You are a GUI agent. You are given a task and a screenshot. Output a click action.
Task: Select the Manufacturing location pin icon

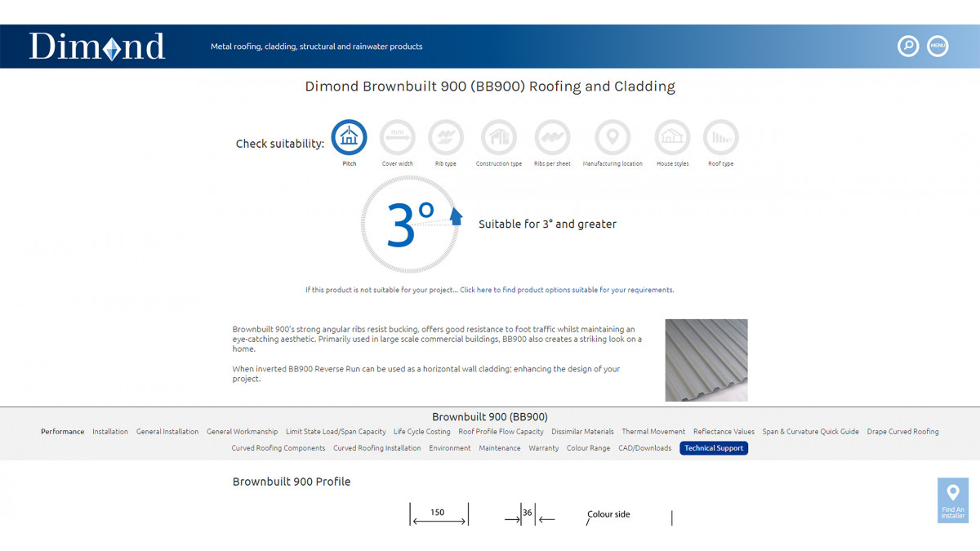(x=612, y=137)
